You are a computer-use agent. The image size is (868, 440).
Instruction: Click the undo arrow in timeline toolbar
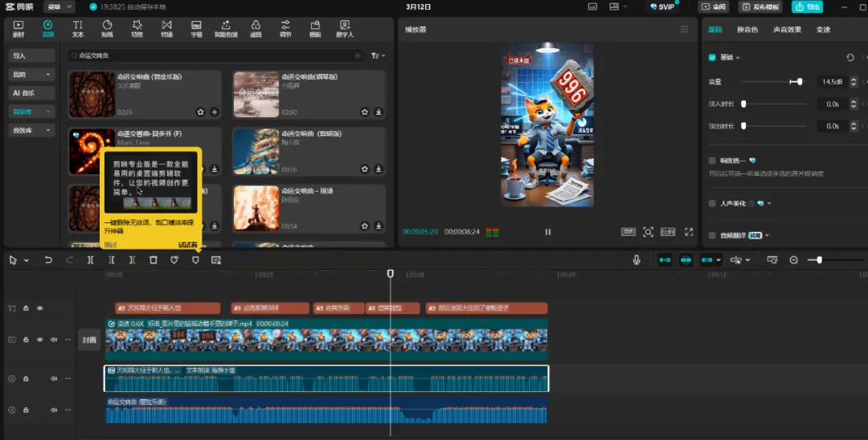pyautogui.click(x=48, y=260)
